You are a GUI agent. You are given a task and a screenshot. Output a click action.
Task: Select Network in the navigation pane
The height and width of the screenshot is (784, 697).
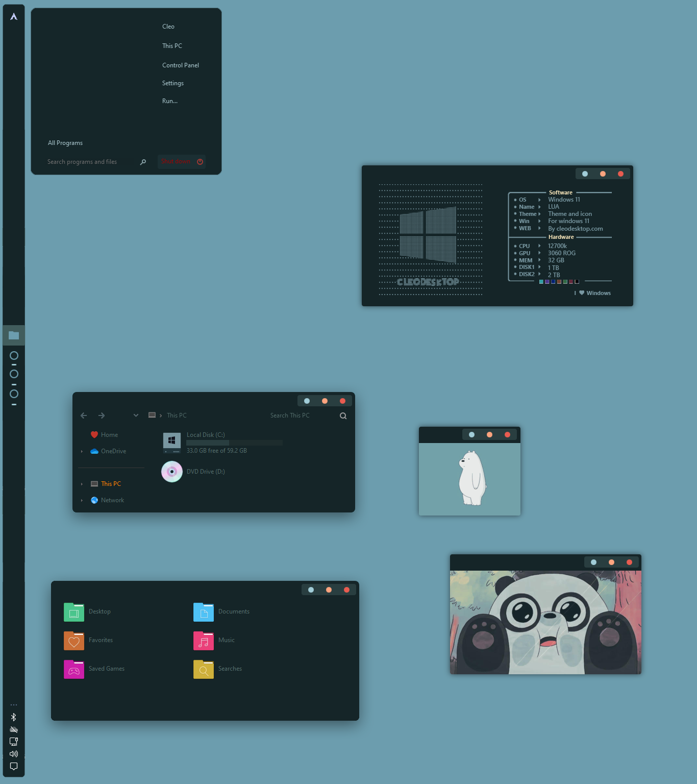point(112,500)
